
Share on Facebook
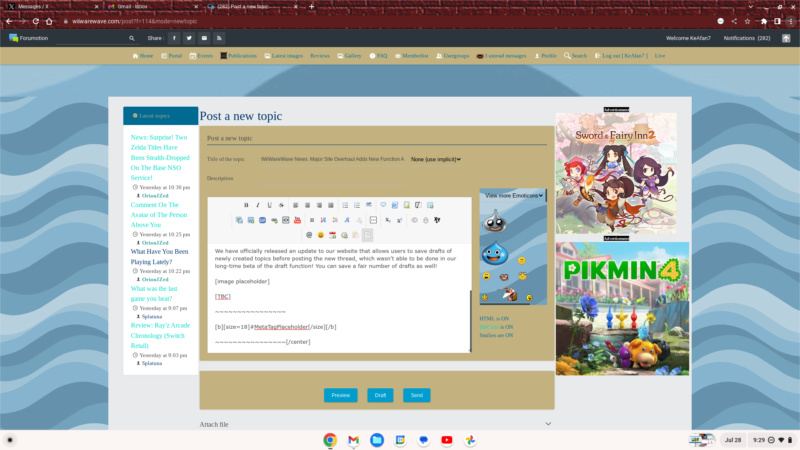click(174, 38)
